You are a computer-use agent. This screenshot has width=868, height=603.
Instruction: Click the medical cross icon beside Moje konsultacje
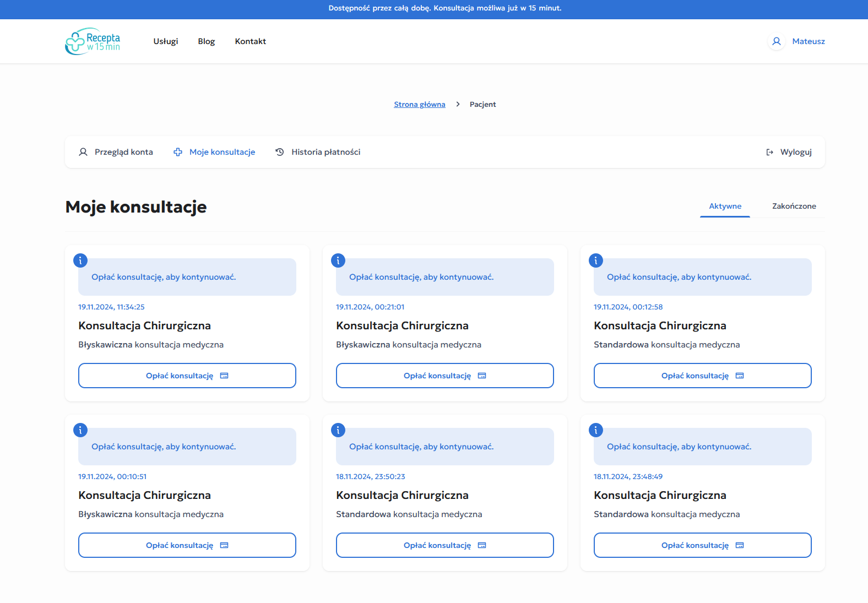coord(178,152)
